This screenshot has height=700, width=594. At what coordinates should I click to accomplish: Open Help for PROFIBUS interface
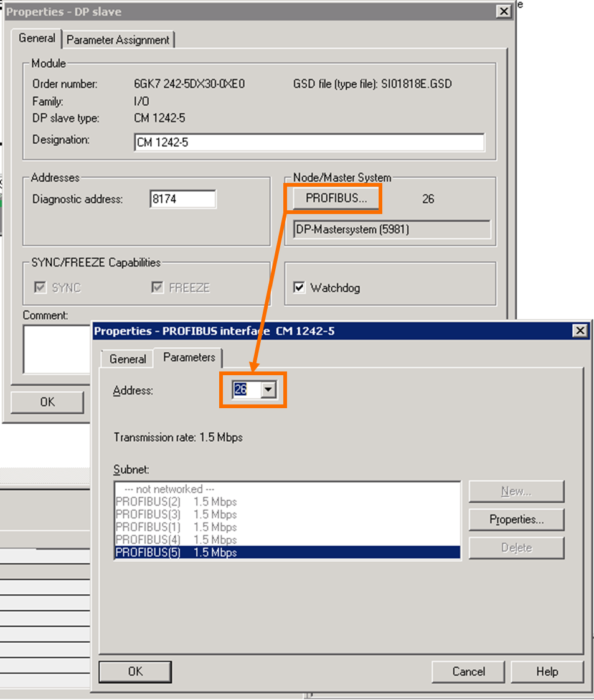[x=547, y=671]
